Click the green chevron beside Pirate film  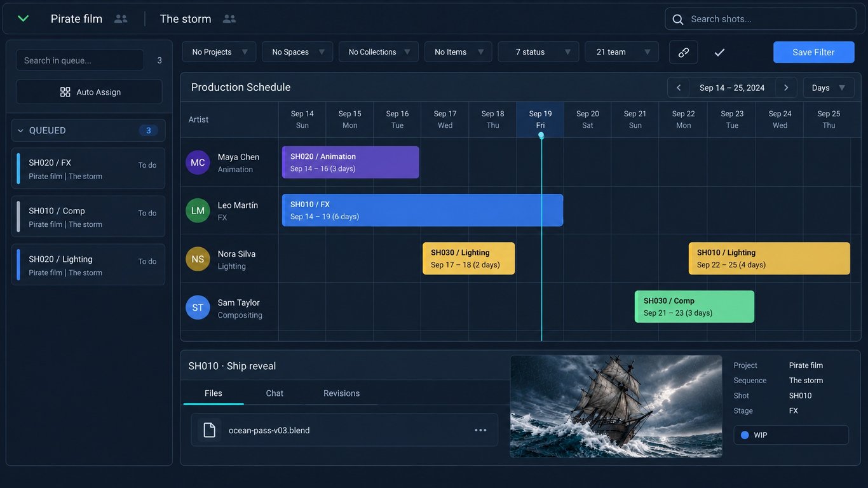(23, 18)
